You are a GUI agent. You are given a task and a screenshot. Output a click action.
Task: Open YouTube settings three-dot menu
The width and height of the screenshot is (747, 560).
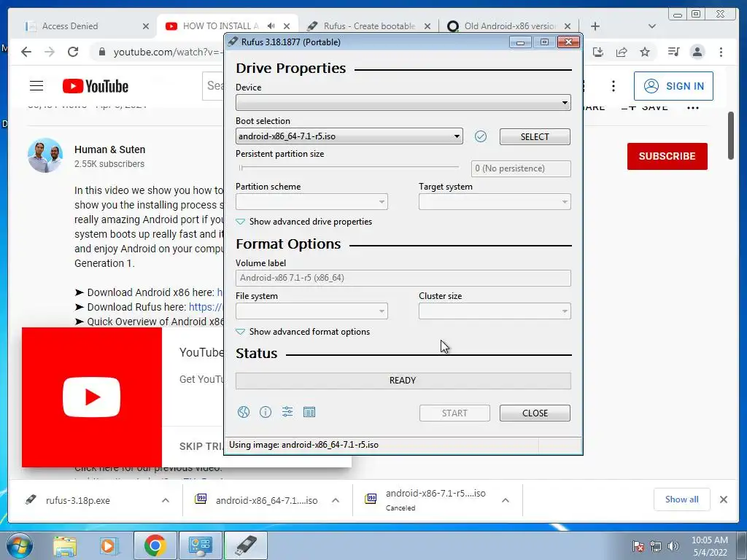[613, 86]
